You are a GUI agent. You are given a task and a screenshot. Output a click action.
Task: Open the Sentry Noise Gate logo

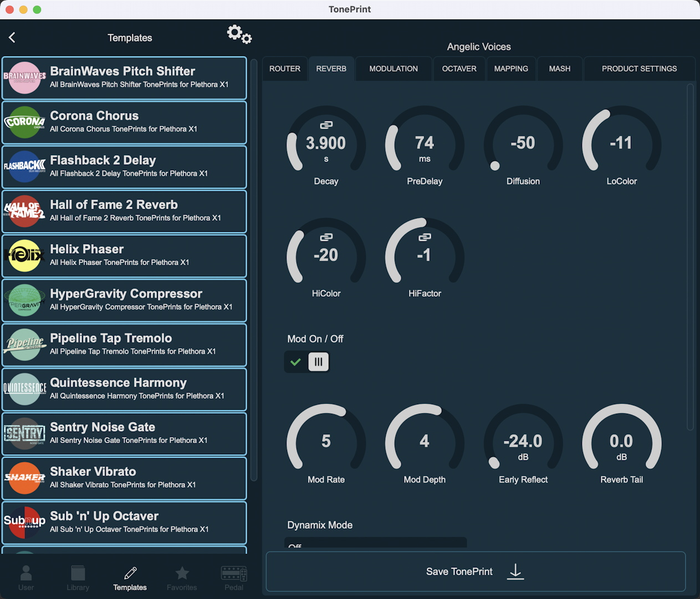tap(25, 433)
